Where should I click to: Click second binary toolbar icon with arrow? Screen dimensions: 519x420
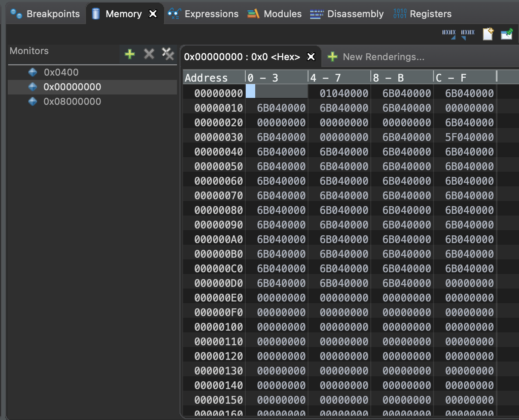pos(467,34)
